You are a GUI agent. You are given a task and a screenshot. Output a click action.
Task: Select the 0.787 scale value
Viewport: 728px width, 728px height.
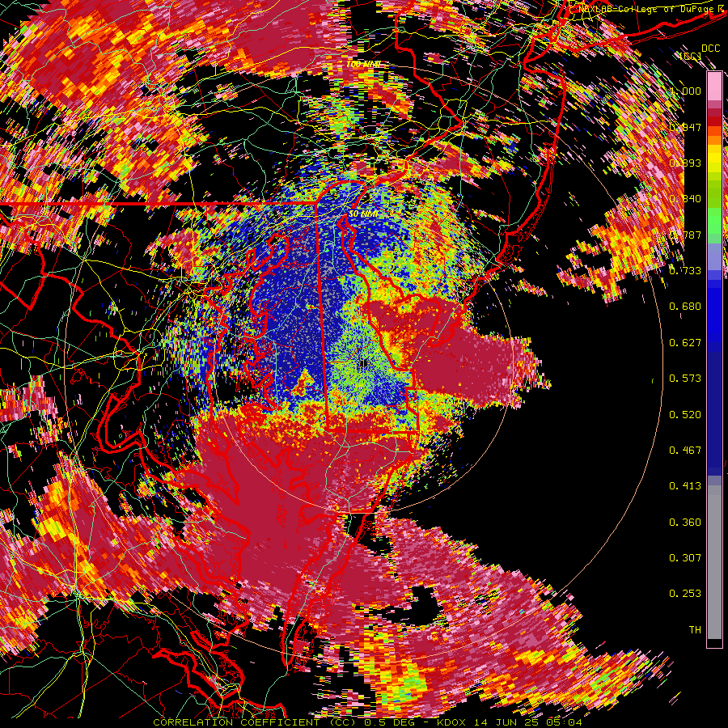pyautogui.click(x=685, y=235)
